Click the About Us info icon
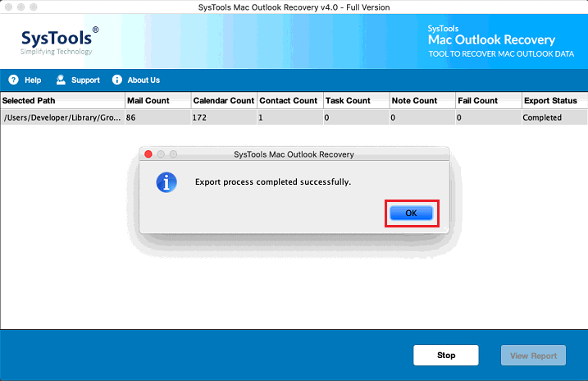 (117, 80)
